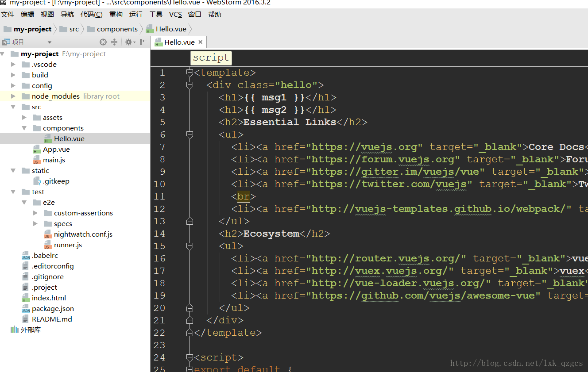The height and width of the screenshot is (372, 588).
Task: Fold the template tag on line 1
Action: 190,73
